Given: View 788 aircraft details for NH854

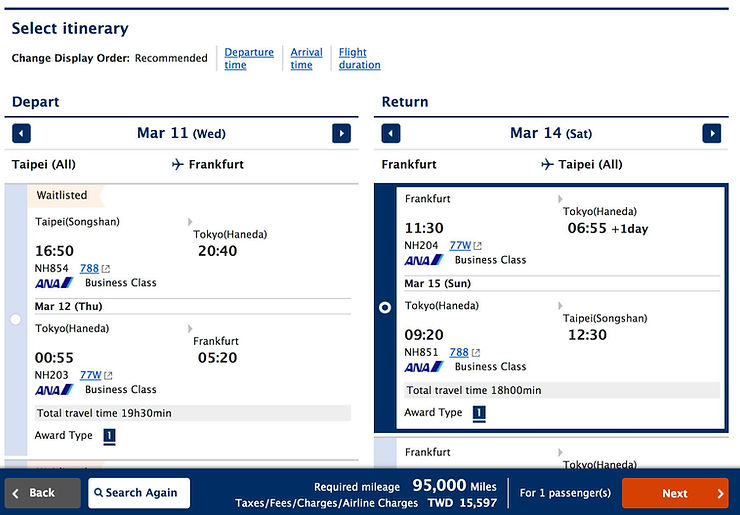Looking at the screenshot, I should point(89,269).
